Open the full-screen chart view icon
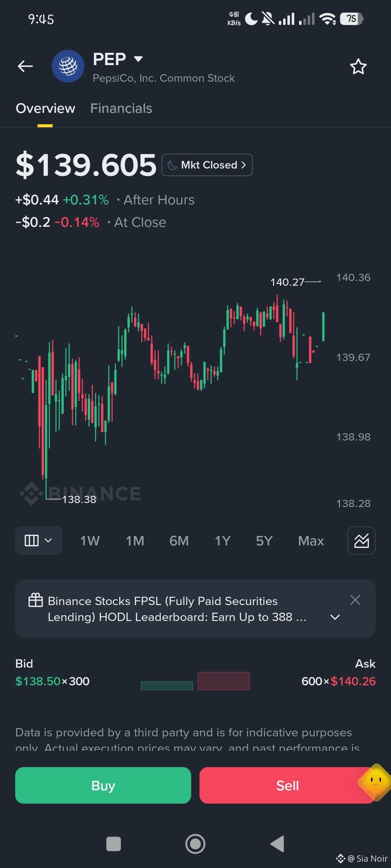391x868 pixels. [361, 541]
